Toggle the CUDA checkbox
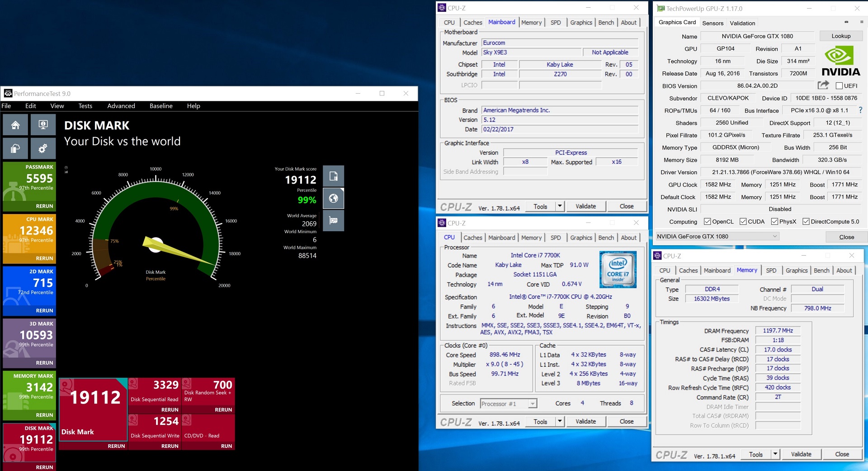This screenshot has width=868, height=471. [x=743, y=222]
